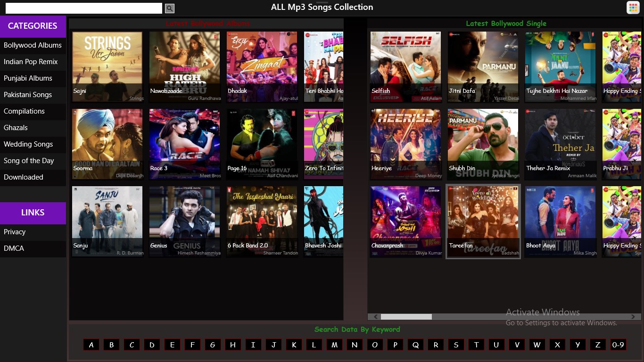This screenshot has width=644, height=362.
Task: Open the Genius album thumbnail
Action: point(185,222)
